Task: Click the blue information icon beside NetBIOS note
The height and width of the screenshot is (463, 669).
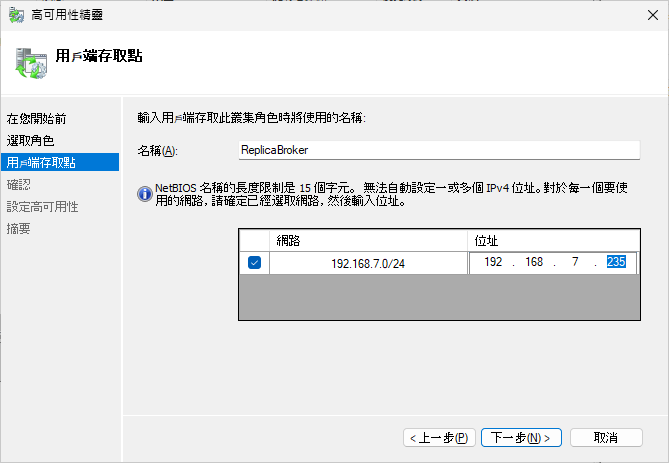Action: pyautogui.click(x=145, y=193)
